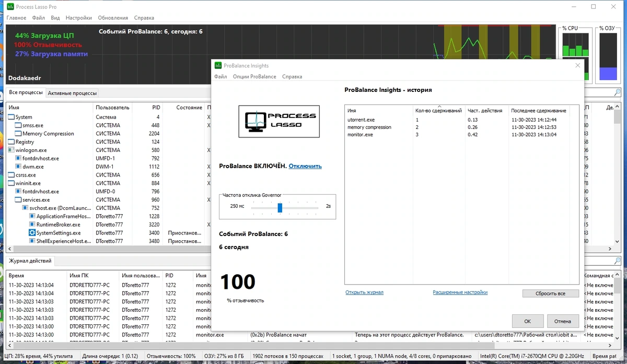The height and width of the screenshot is (364, 627).
Task: Click the Сбросить все button
Action: point(550,293)
